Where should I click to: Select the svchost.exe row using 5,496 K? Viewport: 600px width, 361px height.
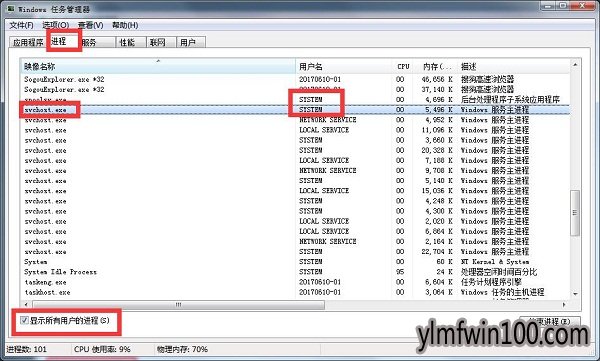(x=295, y=109)
